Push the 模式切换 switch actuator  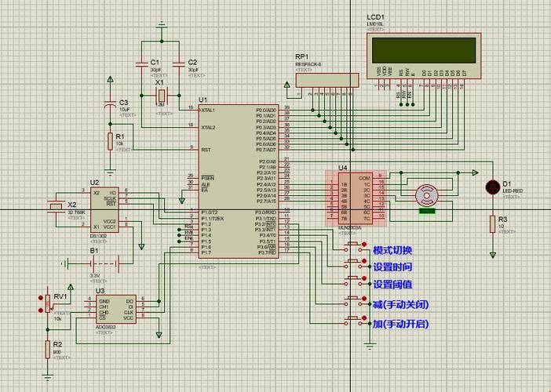pos(352,243)
